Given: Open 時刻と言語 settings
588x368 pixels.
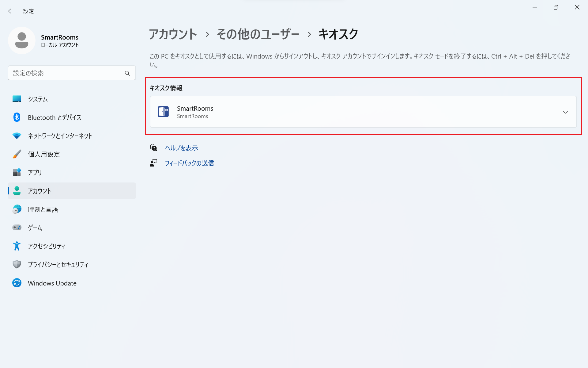Looking at the screenshot, I should point(43,209).
